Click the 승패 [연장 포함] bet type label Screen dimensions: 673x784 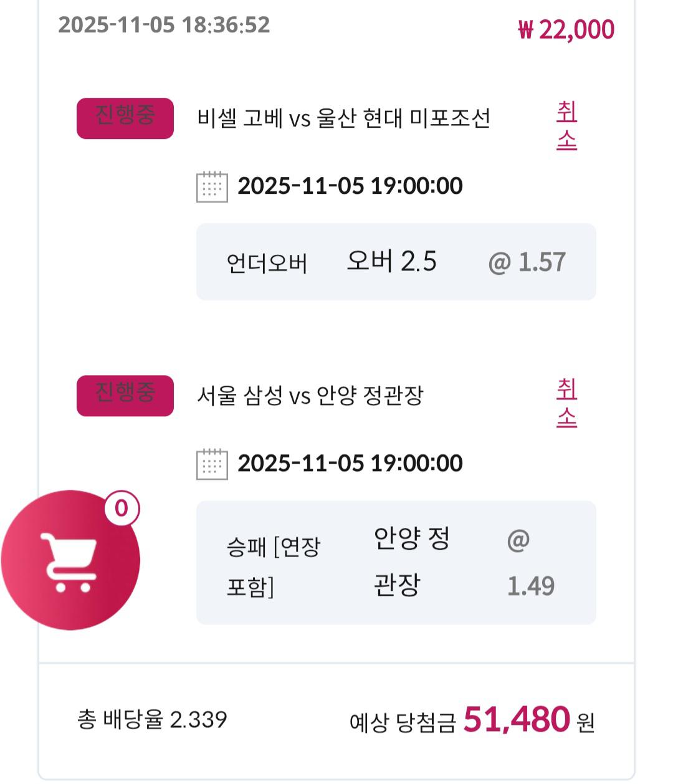tap(272, 566)
